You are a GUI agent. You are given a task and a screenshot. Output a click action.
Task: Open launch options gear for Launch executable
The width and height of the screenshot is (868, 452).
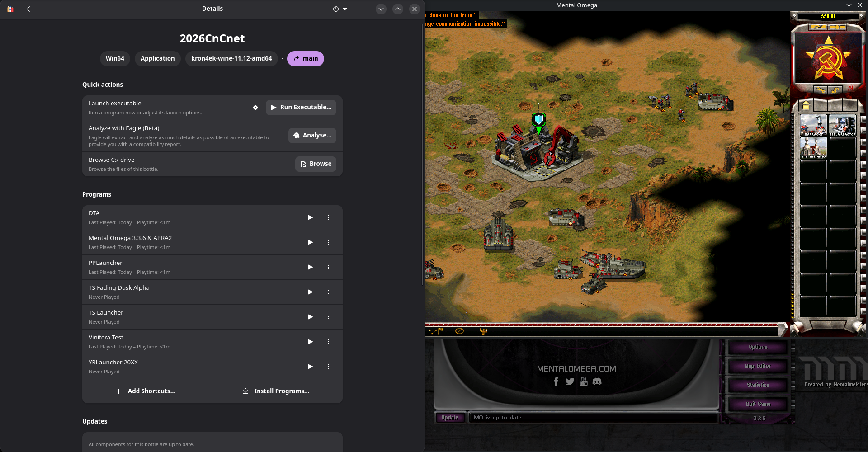coord(255,108)
